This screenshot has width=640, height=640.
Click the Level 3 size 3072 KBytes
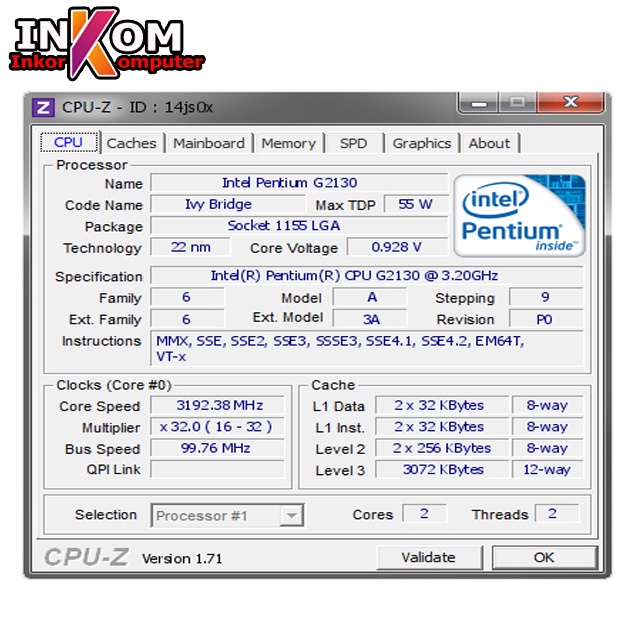tap(442, 469)
